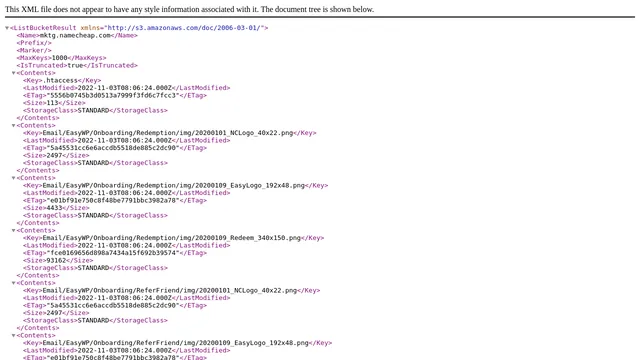Select Size 2497 under ReferFriend NCLogo key
This screenshot has height=360, width=640.
coord(54,313)
